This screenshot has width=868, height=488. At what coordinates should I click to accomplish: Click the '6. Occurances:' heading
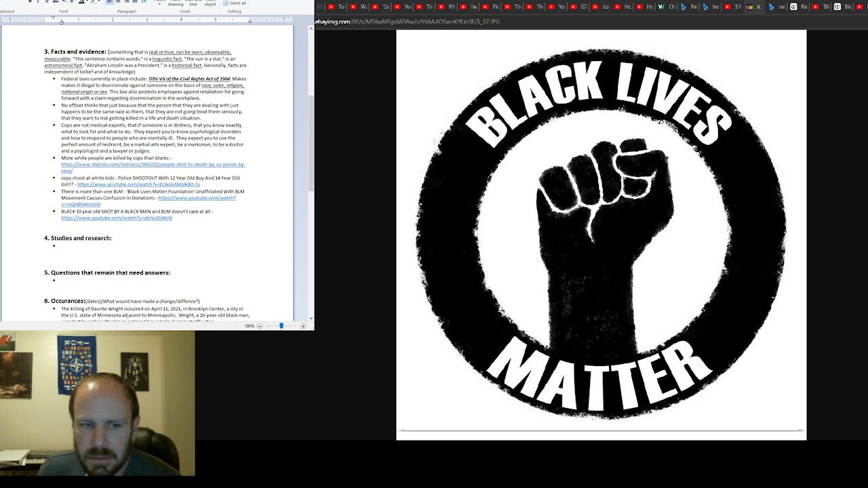(x=64, y=300)
